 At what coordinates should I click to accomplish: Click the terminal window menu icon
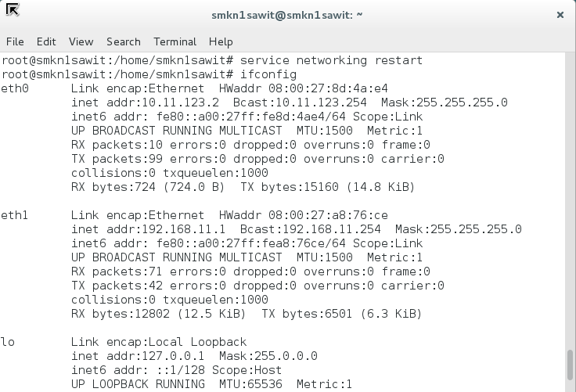point(13,11)
